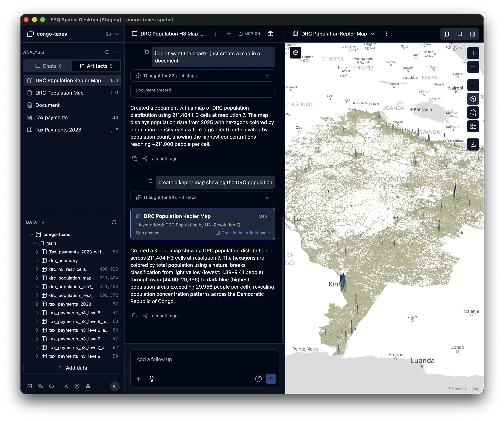
Task: Refresh the data sources
Action: click(114, 222)
